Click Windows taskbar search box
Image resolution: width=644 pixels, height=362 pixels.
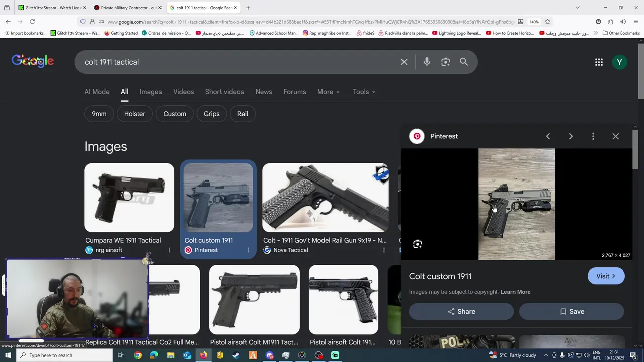click(x=64, y=355)
